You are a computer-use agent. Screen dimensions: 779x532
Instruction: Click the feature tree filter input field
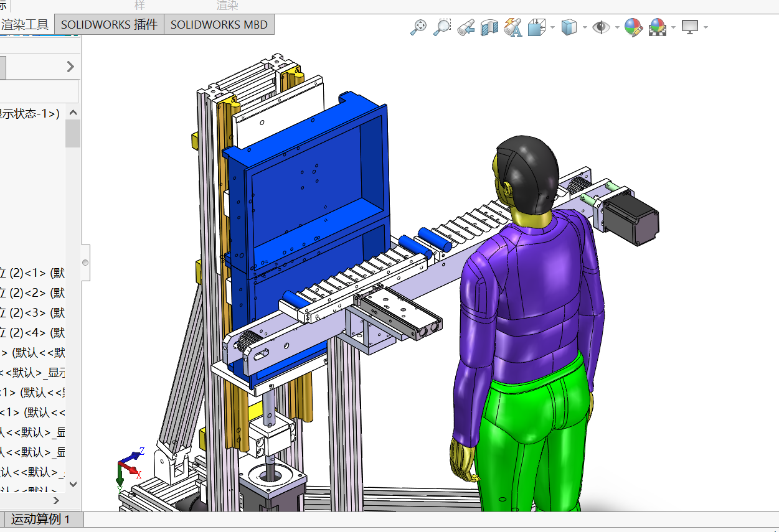point(39,91)
